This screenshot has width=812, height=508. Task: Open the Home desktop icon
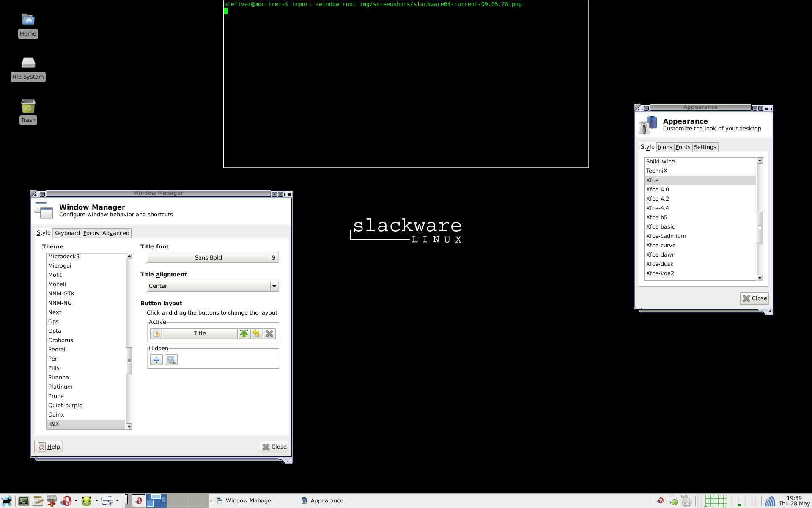(x=28, y=25)
